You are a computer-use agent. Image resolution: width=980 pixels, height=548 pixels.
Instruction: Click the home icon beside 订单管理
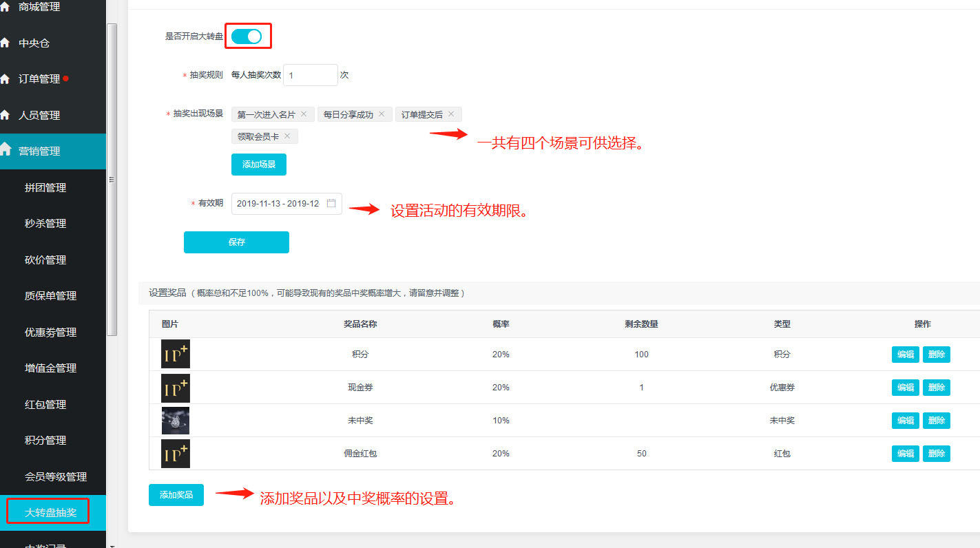pos(6,79)
